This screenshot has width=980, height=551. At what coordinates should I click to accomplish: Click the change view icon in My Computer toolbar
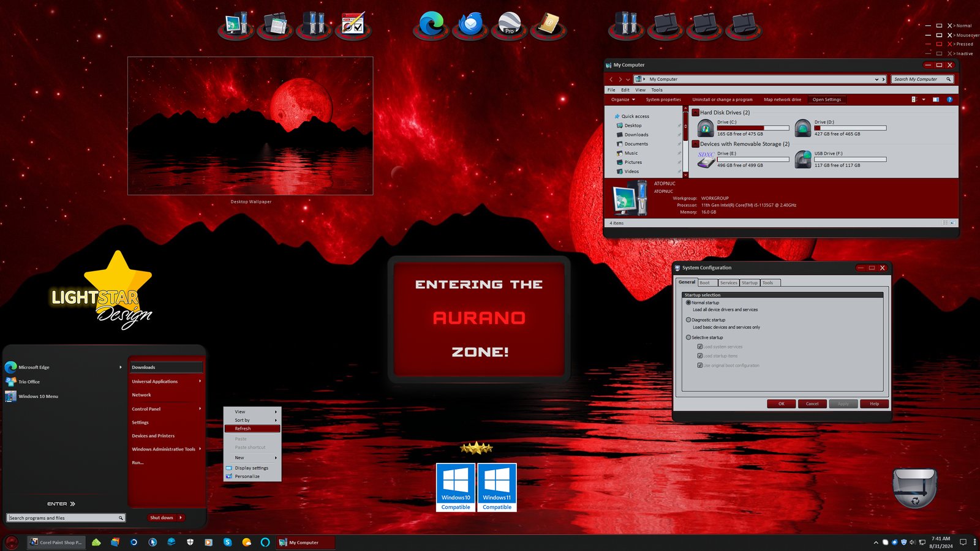click(x=914, y=99)
